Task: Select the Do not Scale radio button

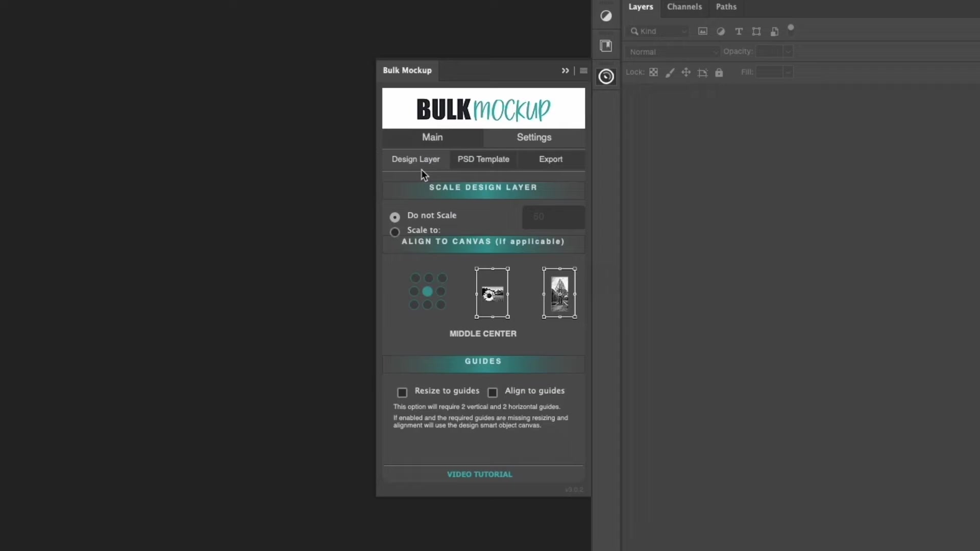Action: (395, 217)
